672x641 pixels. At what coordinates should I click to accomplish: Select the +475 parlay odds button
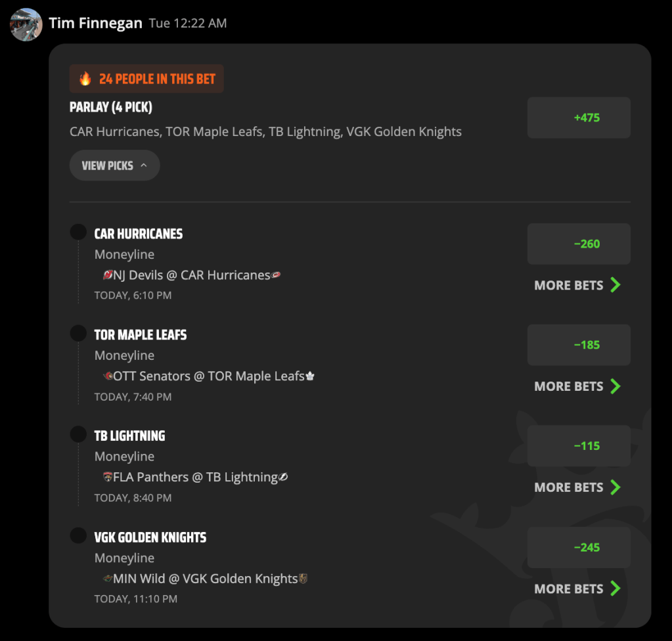579,118
